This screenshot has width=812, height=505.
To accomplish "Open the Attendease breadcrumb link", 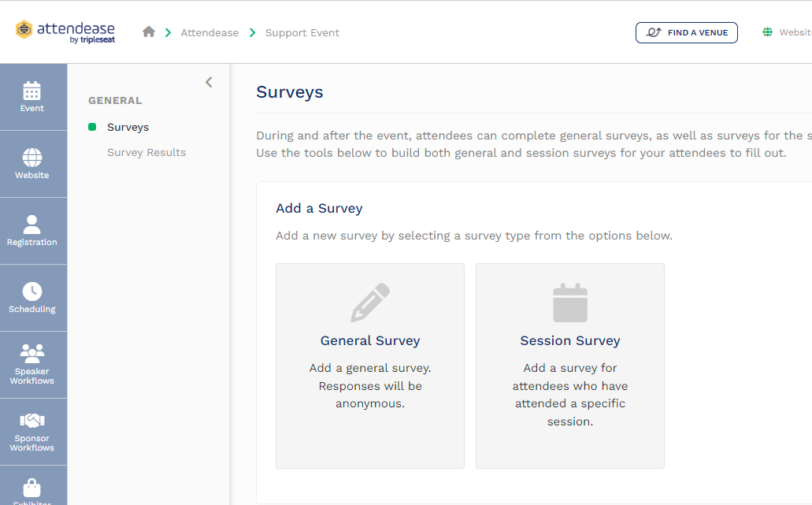I will pos(209,32).
